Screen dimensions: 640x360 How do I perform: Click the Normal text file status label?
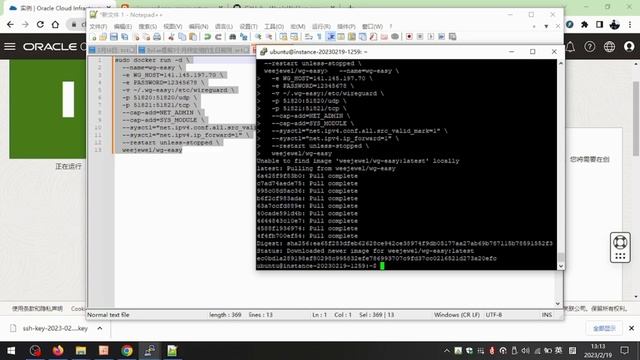coord(108,315)
